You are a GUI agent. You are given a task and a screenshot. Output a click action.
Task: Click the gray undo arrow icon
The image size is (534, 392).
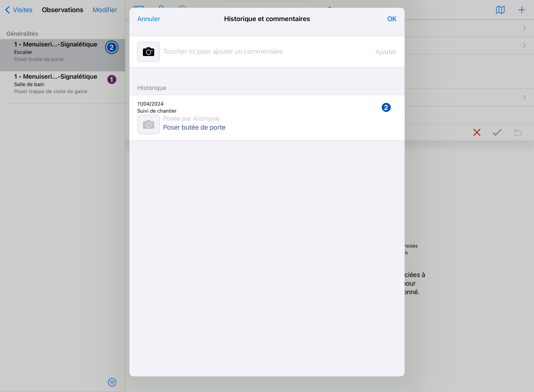tap(517, 132)
